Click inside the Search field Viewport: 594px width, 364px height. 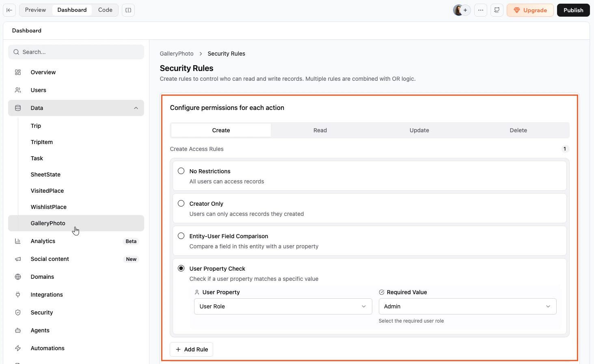[x=76, y=52]
